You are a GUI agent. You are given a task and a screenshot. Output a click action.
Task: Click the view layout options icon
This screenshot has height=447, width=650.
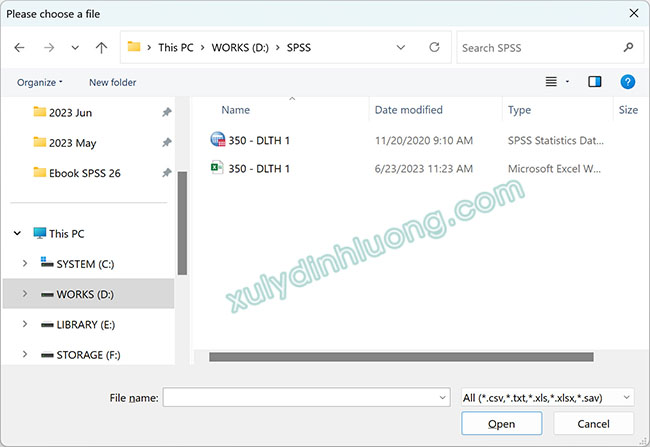tap(552, 82)
